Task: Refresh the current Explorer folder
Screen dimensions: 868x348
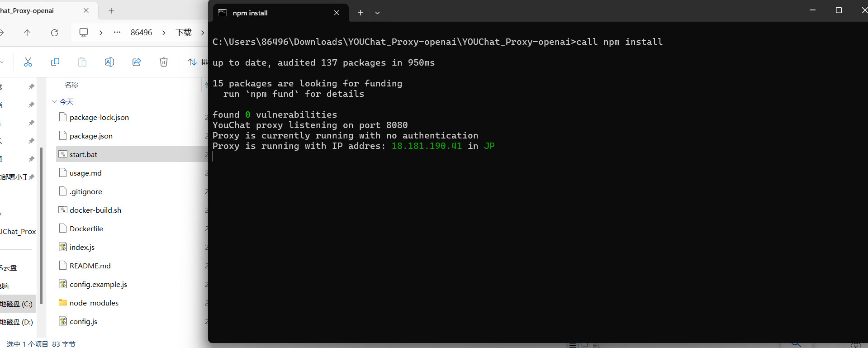Action: [x=54, y=33]
